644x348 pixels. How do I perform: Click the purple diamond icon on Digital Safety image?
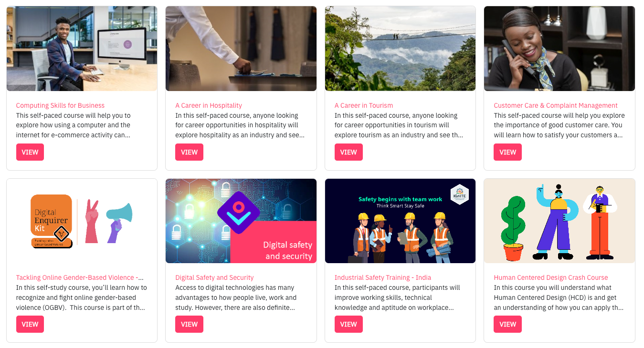[239, 213]
